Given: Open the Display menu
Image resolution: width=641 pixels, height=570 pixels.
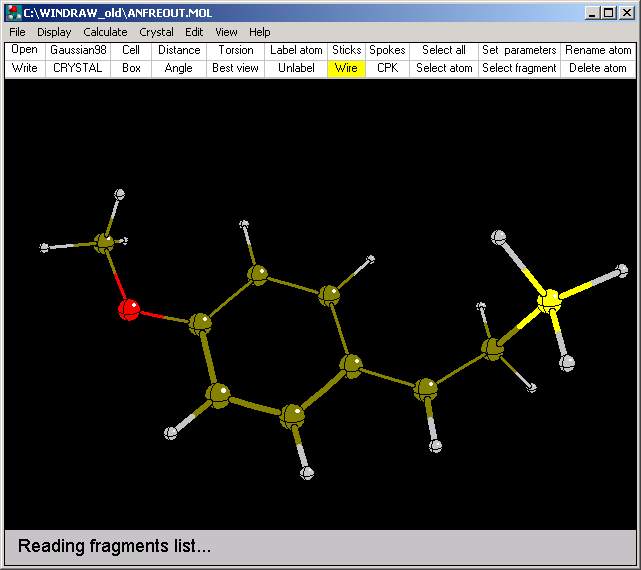Looking at the screenshot, I should [54, 32].
